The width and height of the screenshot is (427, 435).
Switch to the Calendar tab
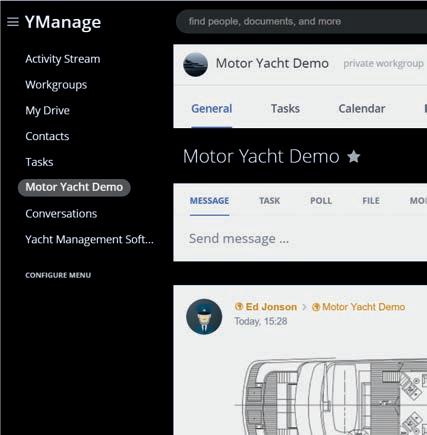tap(362, 108)
